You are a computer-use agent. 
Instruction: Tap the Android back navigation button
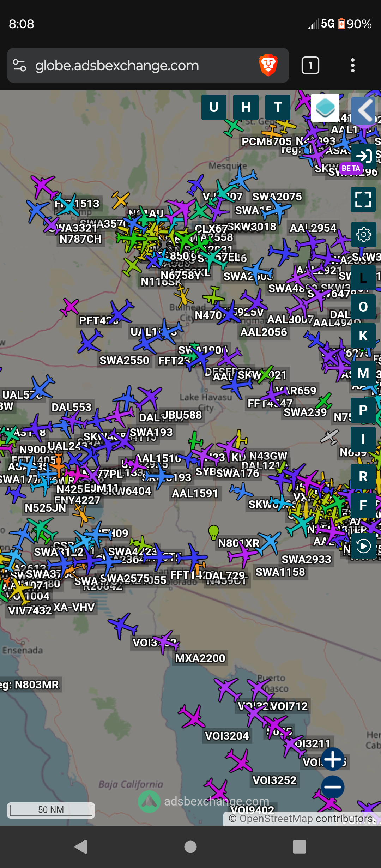(x=81, y=847)
